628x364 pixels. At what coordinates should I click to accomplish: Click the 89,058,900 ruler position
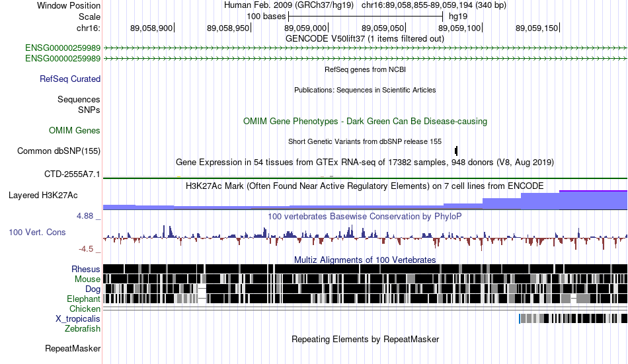click(x=152, y=28)
